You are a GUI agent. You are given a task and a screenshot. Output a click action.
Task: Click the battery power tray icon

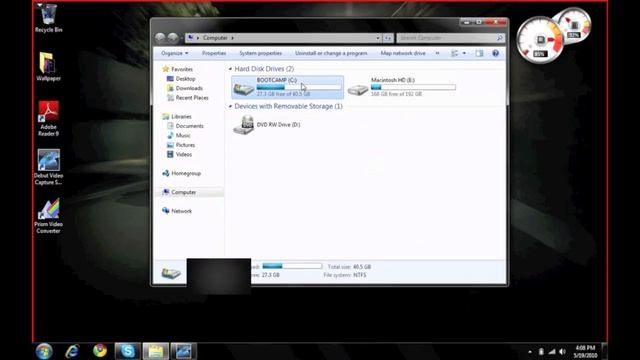coord(541,351)
